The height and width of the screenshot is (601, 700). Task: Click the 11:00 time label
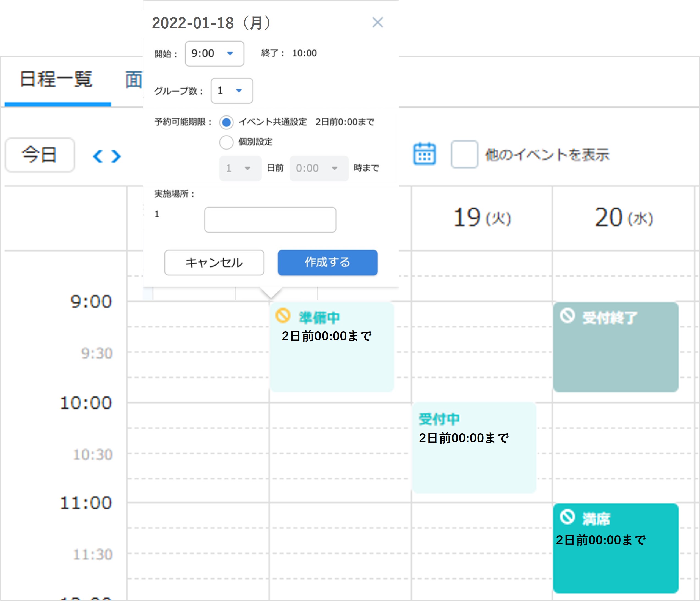[x=86, y=503]
